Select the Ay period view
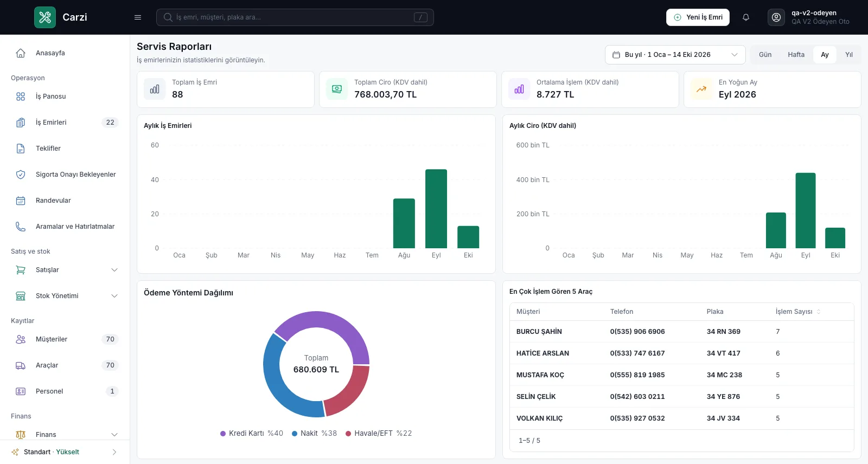 pos(825,55)
